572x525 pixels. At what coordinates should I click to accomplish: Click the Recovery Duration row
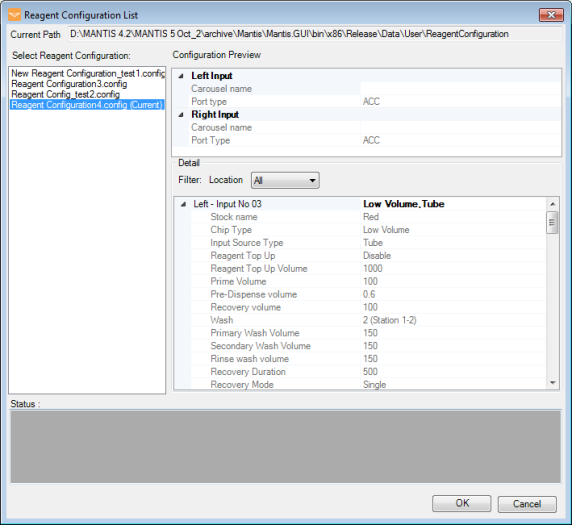368,372
